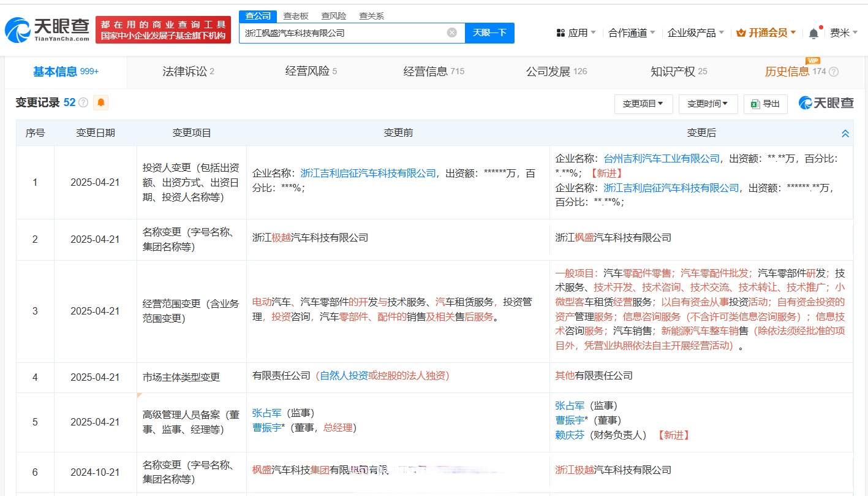The image size is (868, 496).
Task: Open 张占军 link in 变更后 column
Action: [570, 406]
